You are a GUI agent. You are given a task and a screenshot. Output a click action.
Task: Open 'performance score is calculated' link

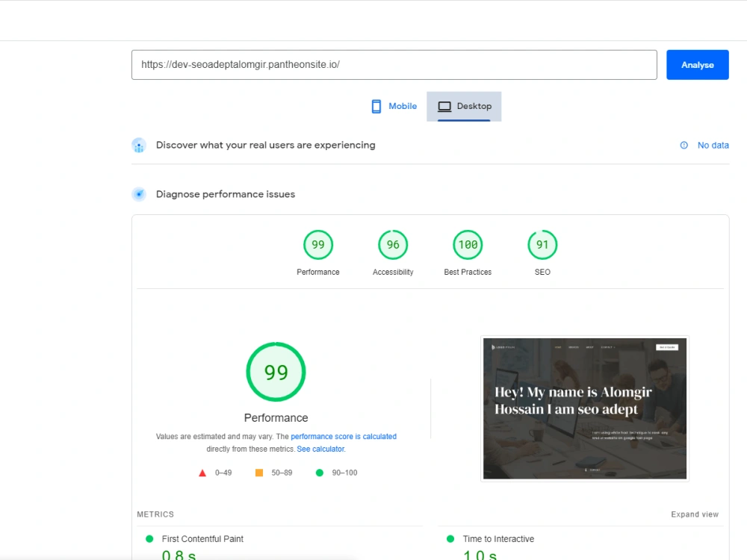pyautogui.click(x=344, y=436)
